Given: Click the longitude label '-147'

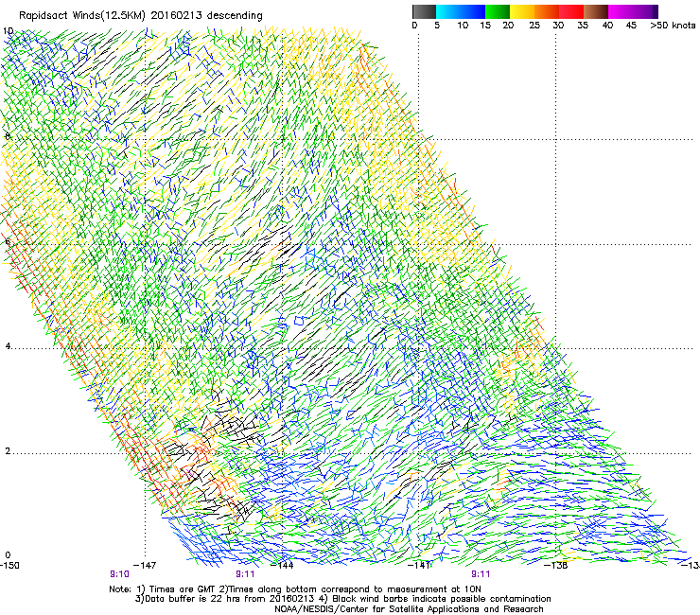Looking at the screenshot, I should click(x=145, y=566).
